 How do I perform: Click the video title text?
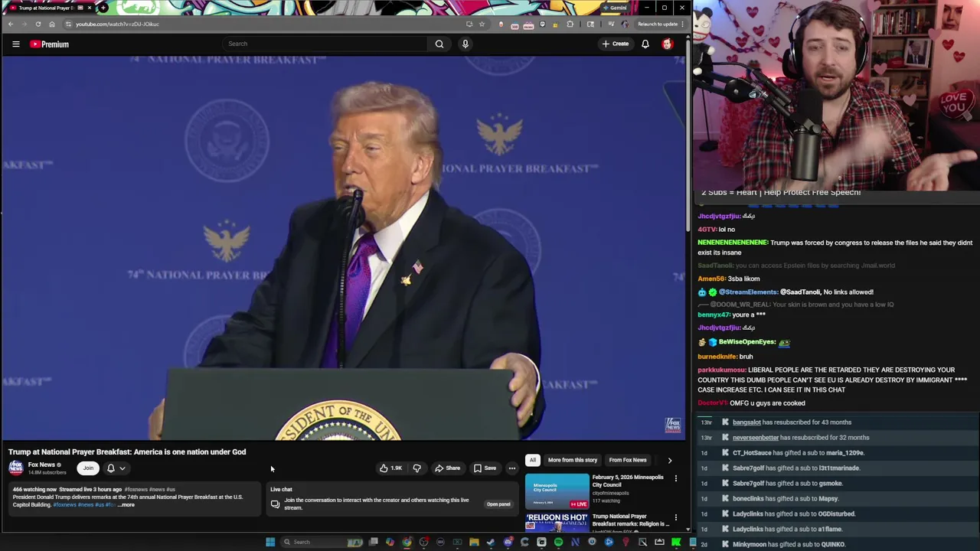coord(127,452)
